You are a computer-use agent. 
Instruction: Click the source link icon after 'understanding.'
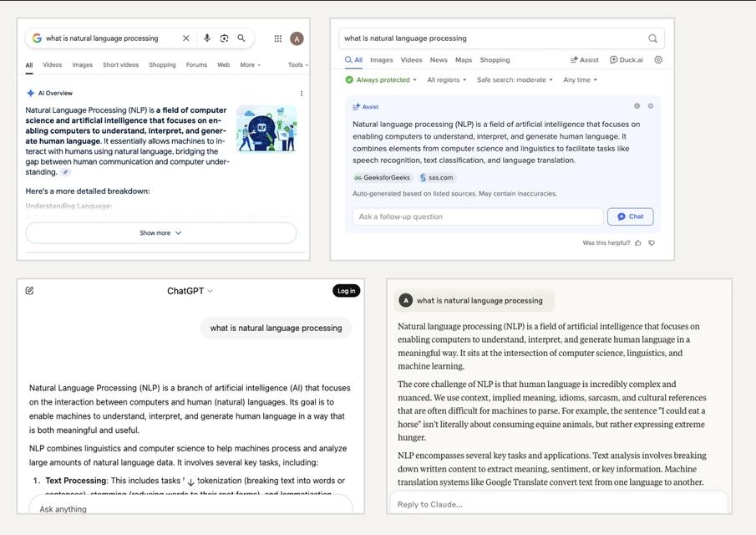point(65,172)
